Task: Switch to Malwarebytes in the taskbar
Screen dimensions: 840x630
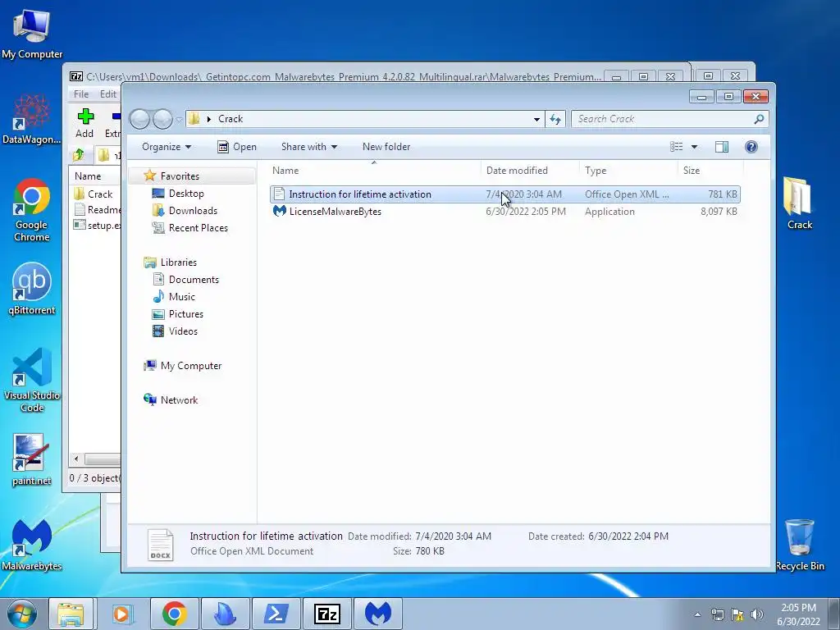Action: pyautogui.click(x=377, y=614)
